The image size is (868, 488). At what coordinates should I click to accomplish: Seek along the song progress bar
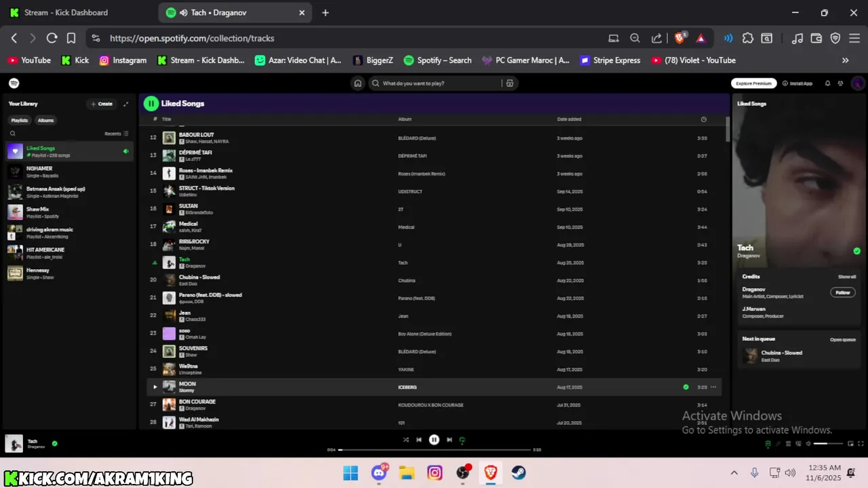coord(434,449)
